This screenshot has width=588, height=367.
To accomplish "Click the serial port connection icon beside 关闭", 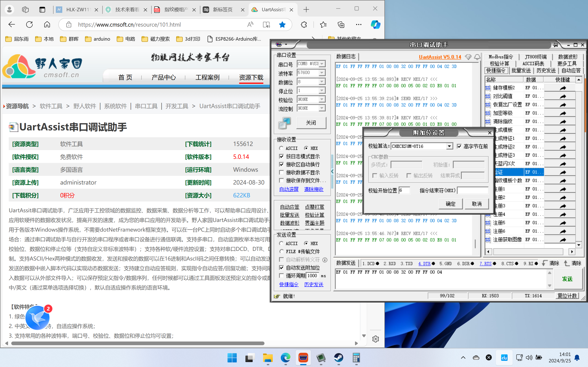I will click(284, 123).
